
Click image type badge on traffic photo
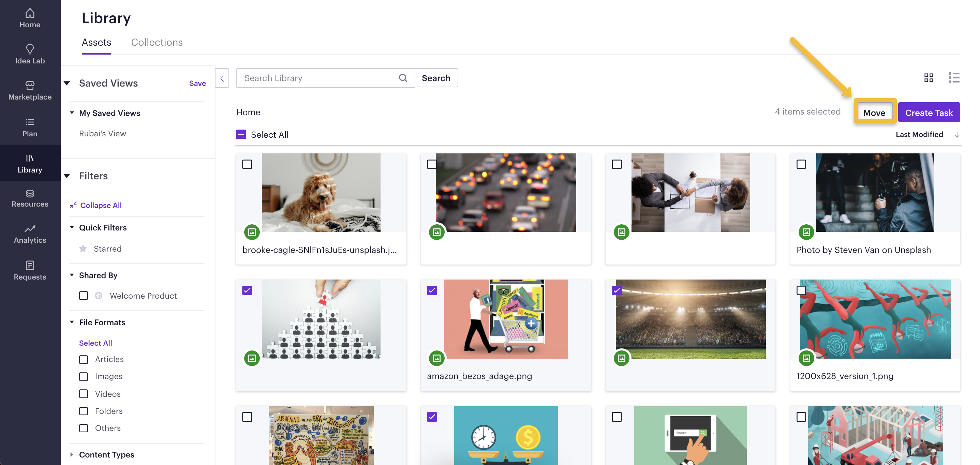[437, 232]
